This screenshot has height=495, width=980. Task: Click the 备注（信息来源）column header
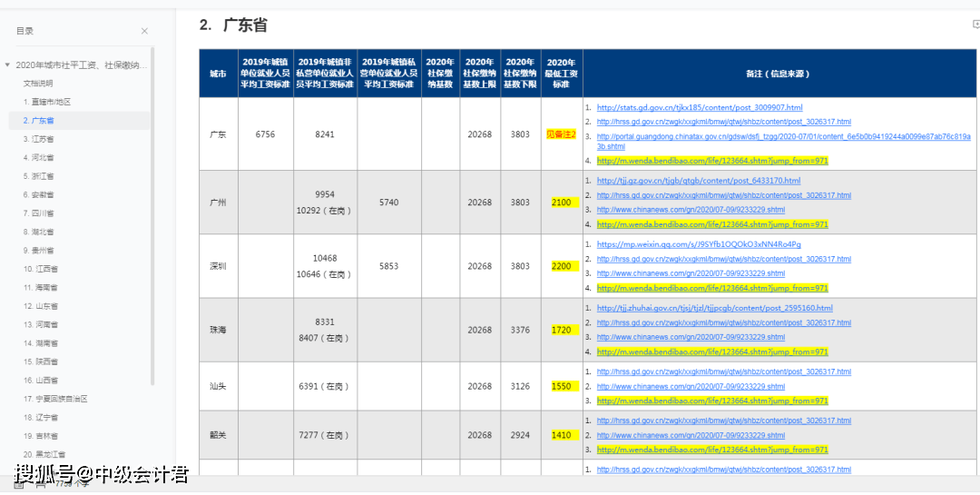click(x=779, y=74)
